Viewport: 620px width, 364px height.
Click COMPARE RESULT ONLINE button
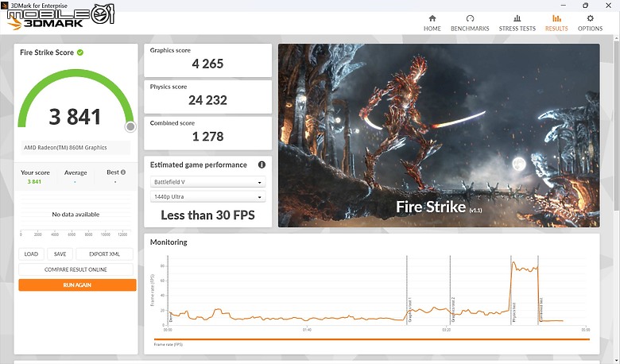tap(76, 269)
